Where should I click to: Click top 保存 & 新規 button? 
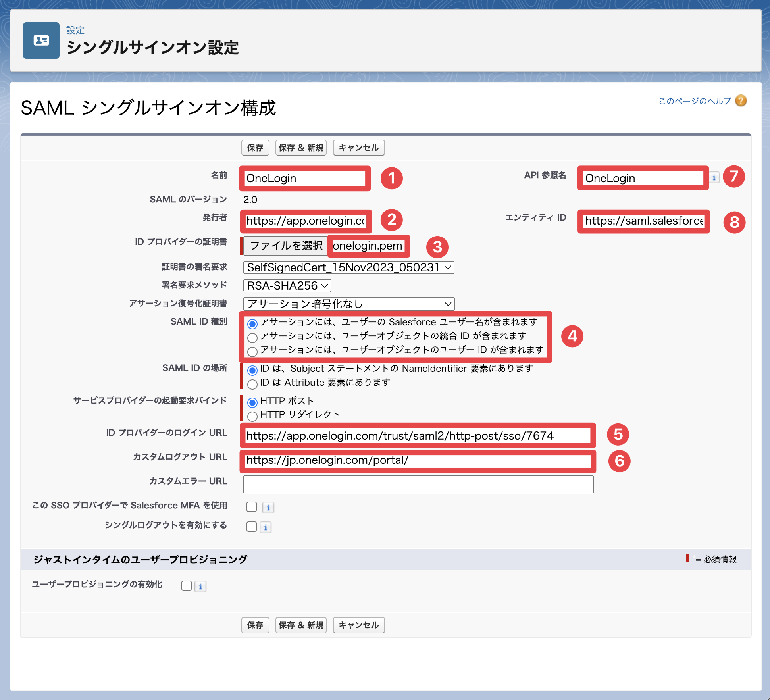click(x=301, y=148)
